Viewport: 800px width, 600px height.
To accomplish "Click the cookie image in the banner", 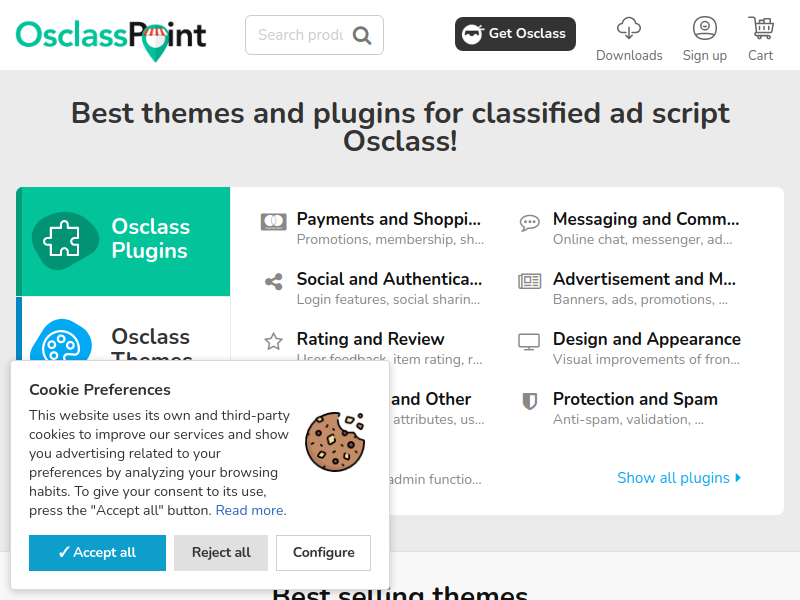I will [x=335, y=441].
